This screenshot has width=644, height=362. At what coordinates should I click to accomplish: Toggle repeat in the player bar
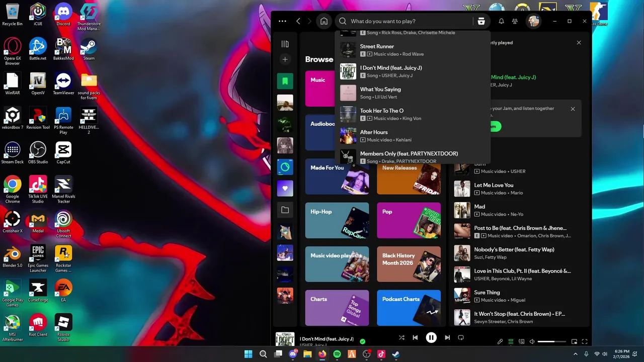tap(461, 338)
